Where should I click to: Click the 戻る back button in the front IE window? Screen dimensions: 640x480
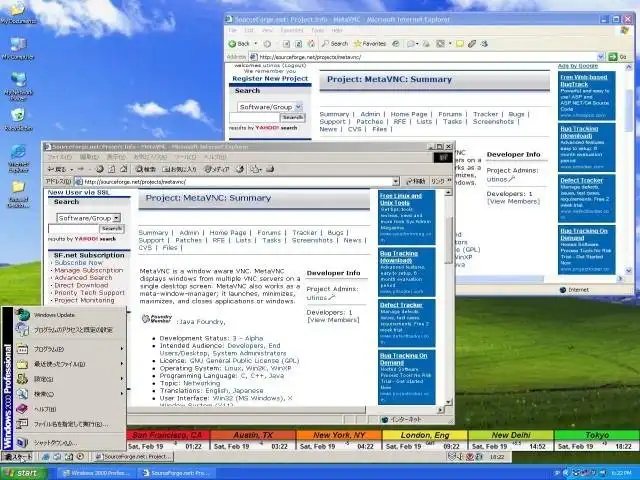click(57, 169)
